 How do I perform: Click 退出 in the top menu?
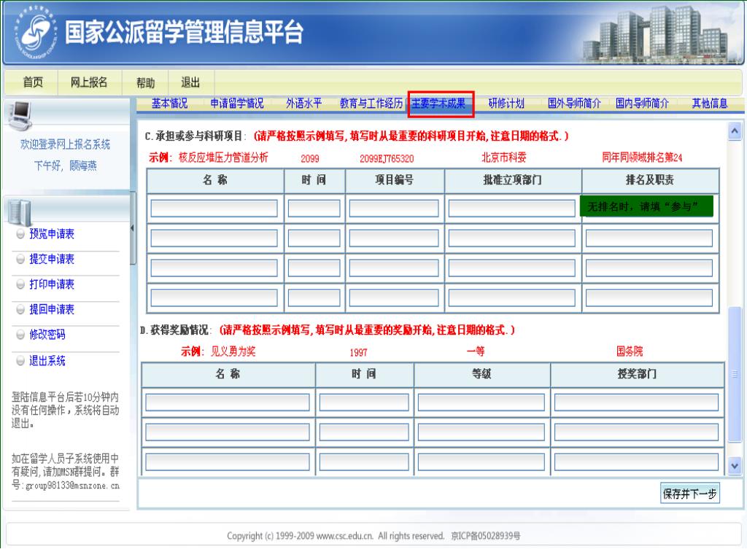pos(190,82)
